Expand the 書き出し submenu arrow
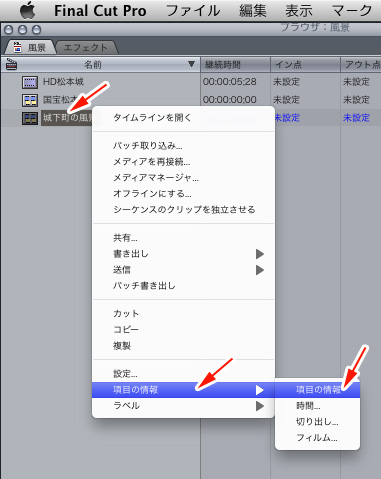The image size is (381, 479). click(260, 254)
